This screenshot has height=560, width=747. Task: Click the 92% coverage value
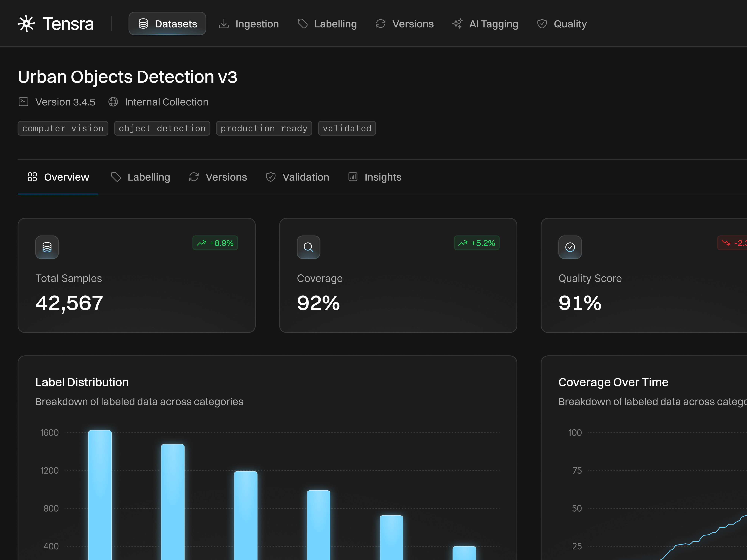tap(318, 303)
